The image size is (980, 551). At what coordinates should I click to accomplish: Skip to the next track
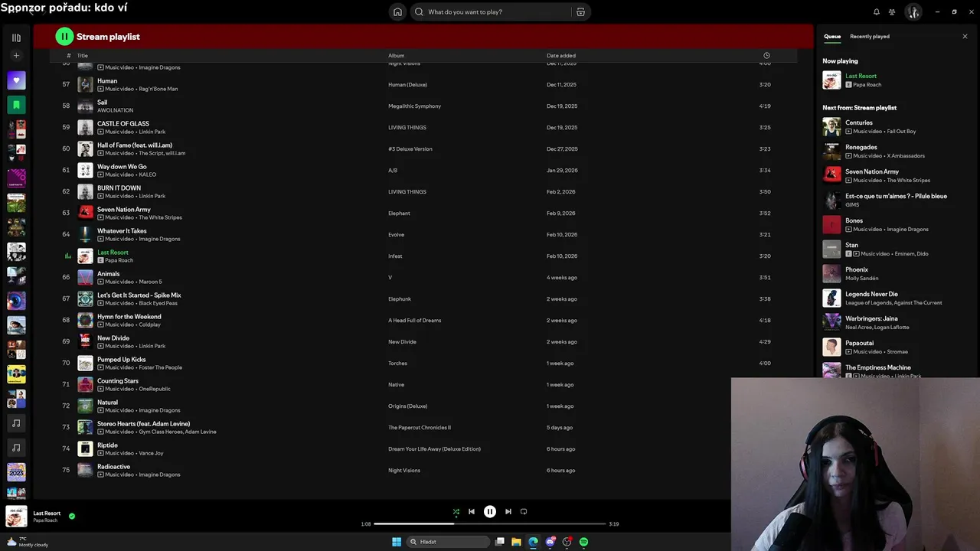508,511
